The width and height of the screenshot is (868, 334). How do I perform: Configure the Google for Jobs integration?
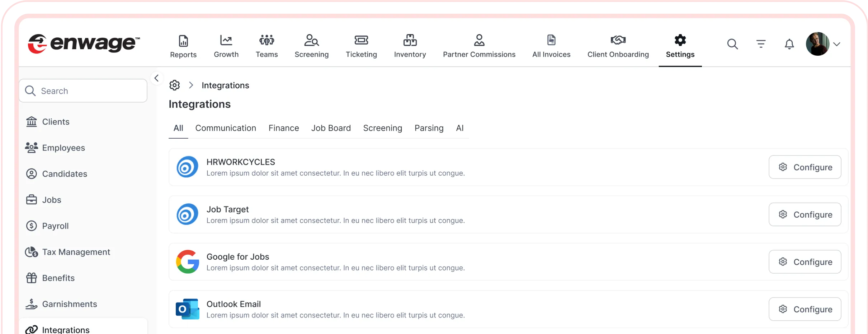click(805, 262)
